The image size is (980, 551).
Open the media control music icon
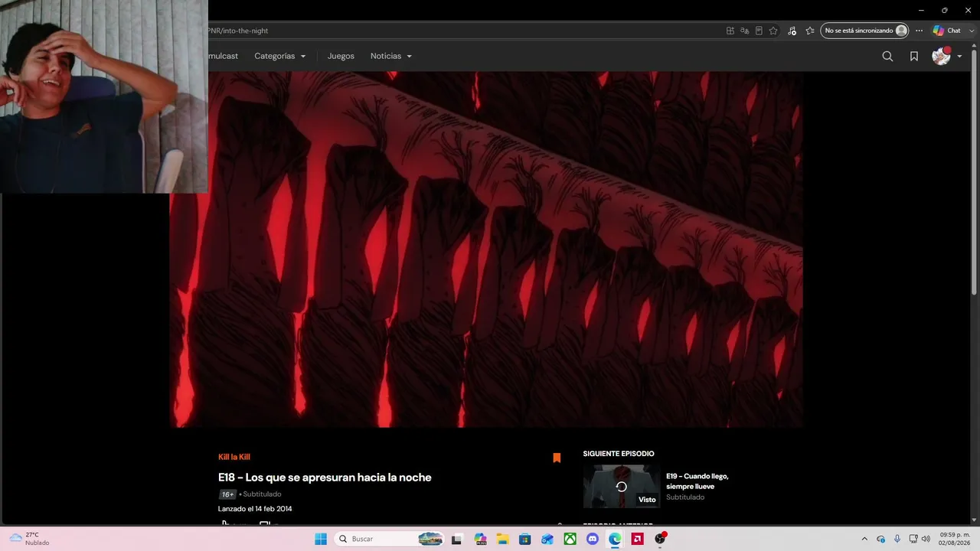tap(792, 31)
